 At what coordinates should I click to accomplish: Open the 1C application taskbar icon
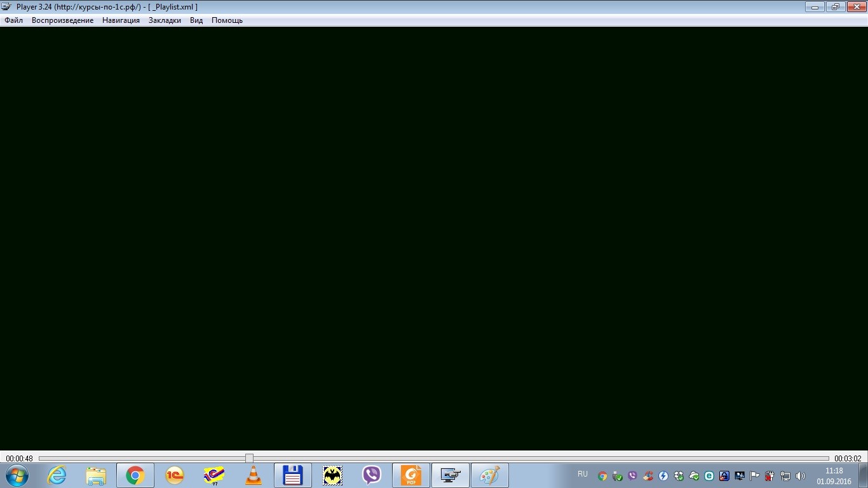[174, 475]
